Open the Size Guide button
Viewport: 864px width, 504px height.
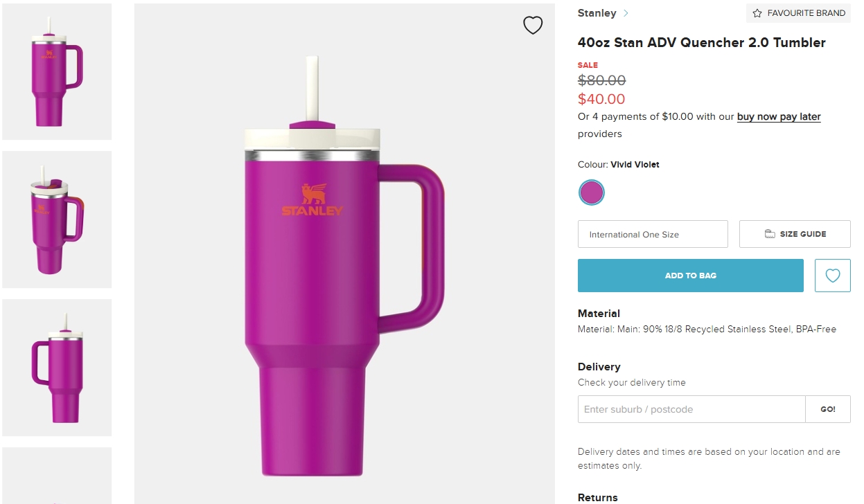(x=795, y=234)
